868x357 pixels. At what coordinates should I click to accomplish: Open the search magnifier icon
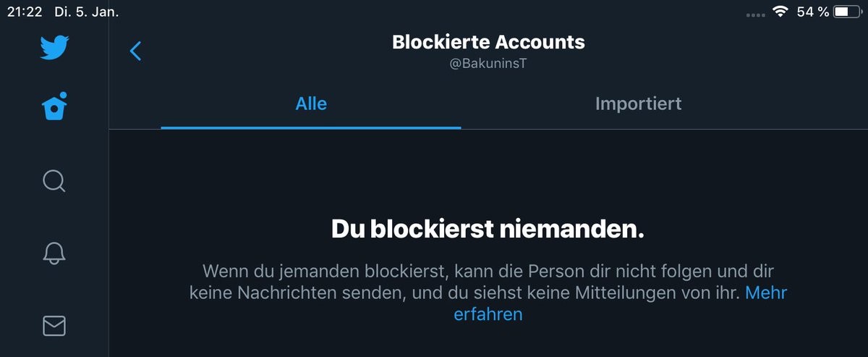(x=54, y=180)
